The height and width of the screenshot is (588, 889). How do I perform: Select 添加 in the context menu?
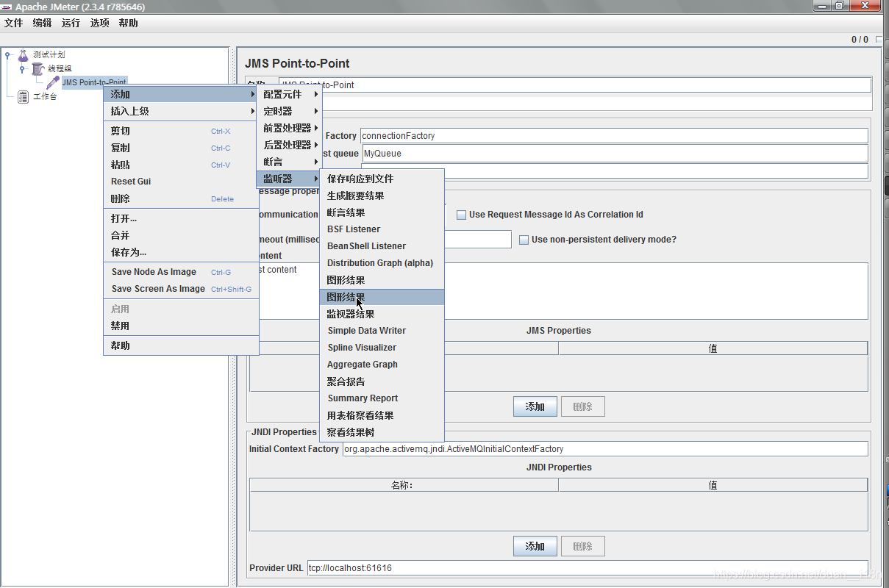pyautogui.click(x=181, y=94)
